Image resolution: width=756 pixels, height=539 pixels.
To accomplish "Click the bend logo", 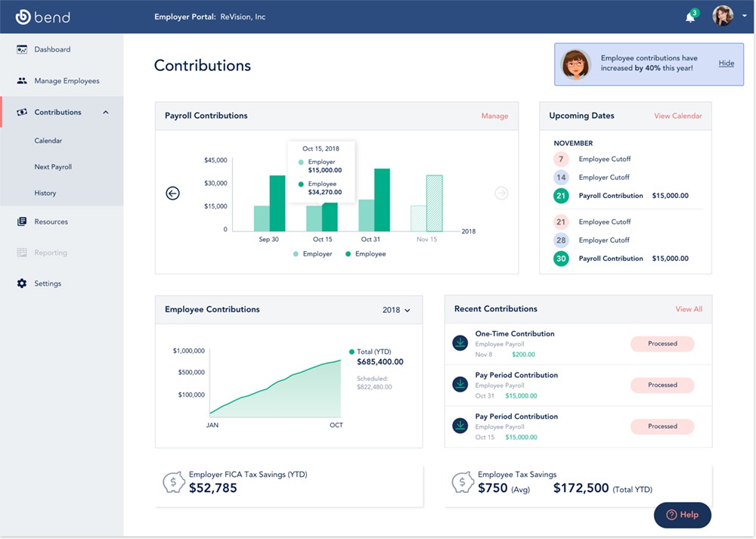I will [x=42, y=17].
